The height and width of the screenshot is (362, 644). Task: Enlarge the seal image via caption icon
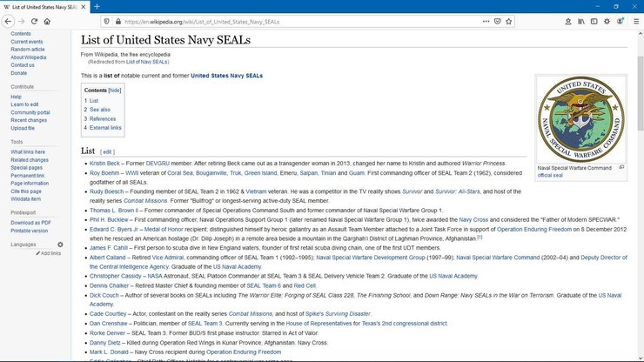coord(620,166)
